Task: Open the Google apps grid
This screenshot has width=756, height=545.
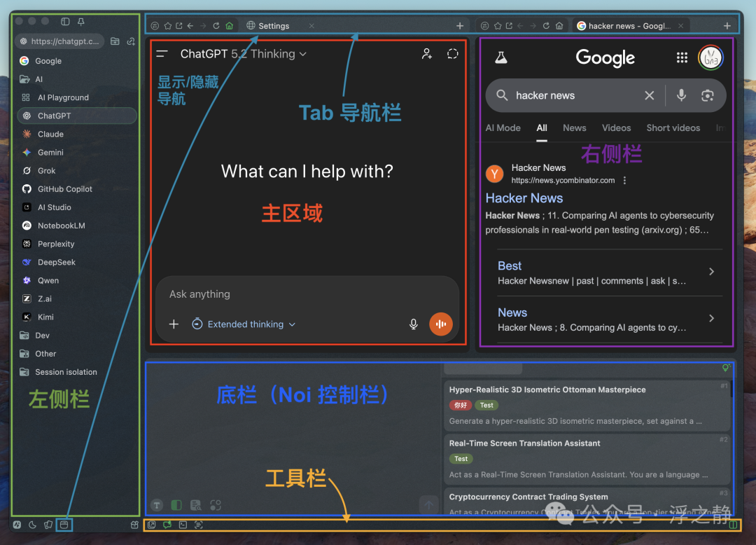Action: click(682, 58)
